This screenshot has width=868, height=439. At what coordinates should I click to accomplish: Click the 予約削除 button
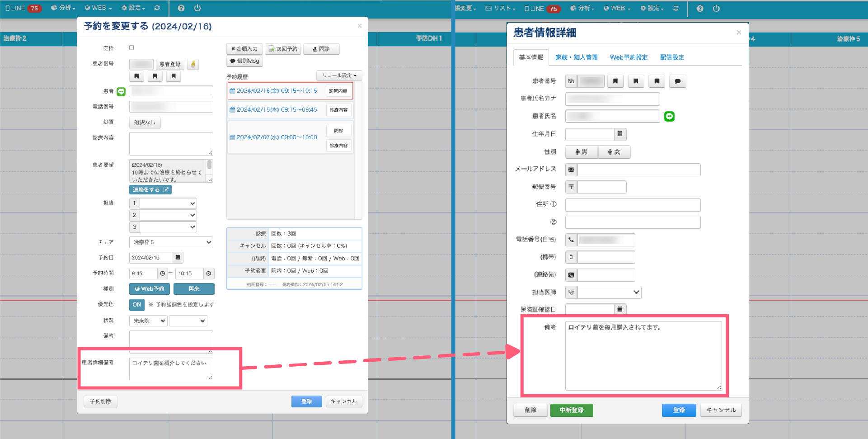click(x=100, y=401)
